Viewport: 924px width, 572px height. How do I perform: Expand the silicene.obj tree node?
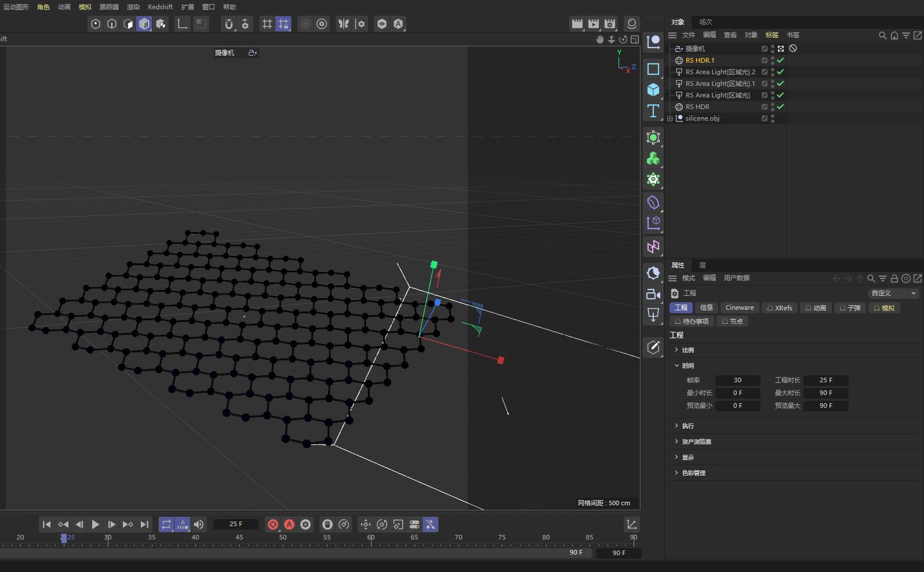tap(670, 118)
